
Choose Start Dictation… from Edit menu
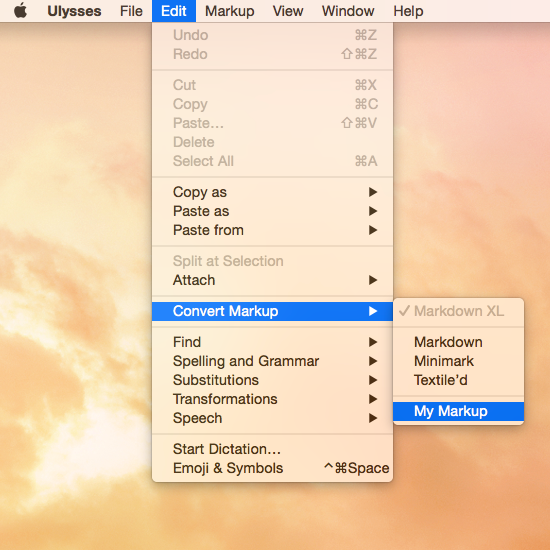click(x=273, y=449)
